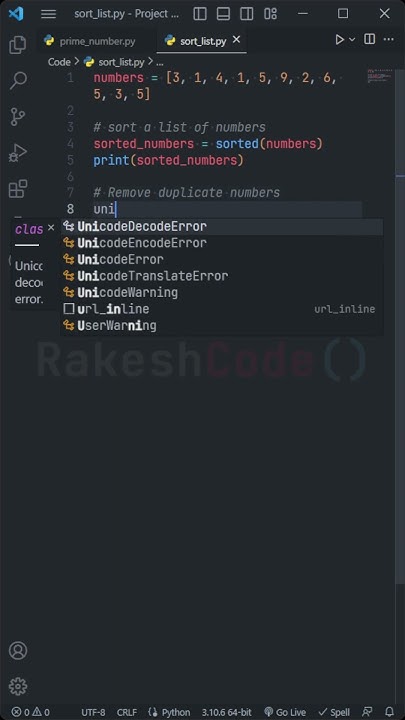The width and height of the screenshot is (405, 720).
Task: Open the Source Control view
Action: 18,117
